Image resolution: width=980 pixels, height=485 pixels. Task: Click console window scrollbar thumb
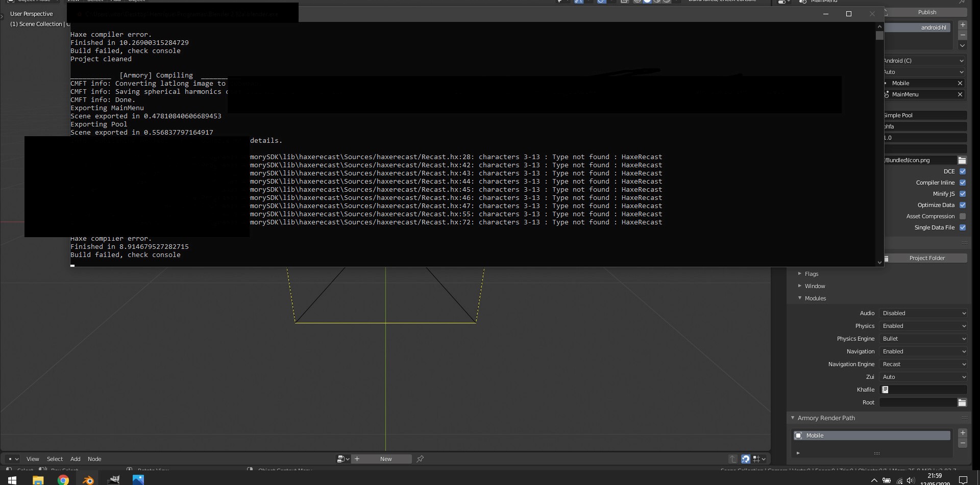tap(879, 35)
